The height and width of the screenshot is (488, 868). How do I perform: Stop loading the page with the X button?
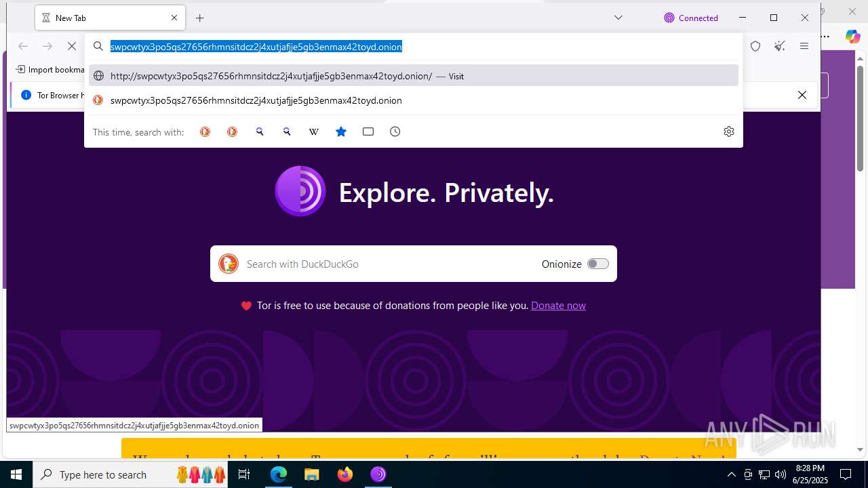[x=72, y=46]
